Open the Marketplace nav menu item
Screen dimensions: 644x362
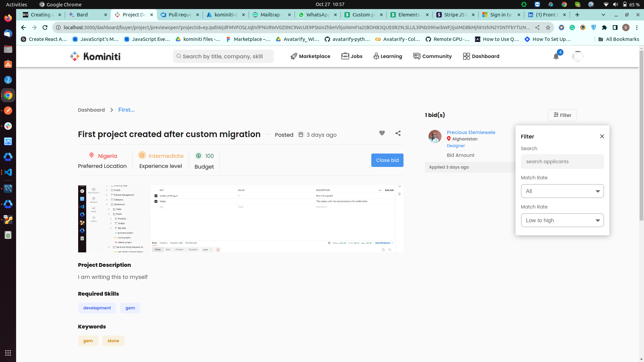(310, 56)
